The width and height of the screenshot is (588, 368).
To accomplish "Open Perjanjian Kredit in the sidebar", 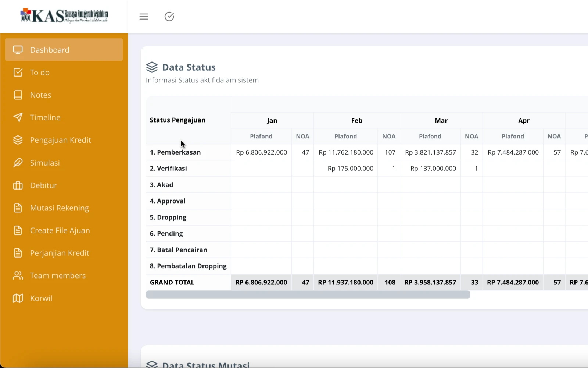I will point(64,253).
